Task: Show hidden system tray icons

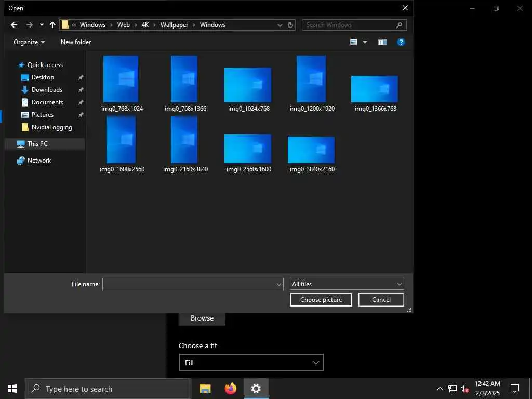Action: pyautogui.click(x=440, y=389)
